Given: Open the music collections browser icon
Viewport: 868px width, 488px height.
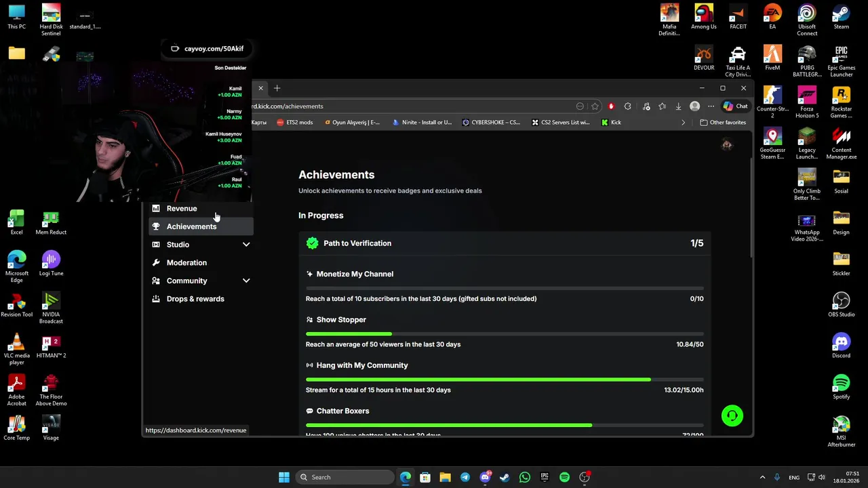Looking at the screenshot, I should (x=646, y=106).
